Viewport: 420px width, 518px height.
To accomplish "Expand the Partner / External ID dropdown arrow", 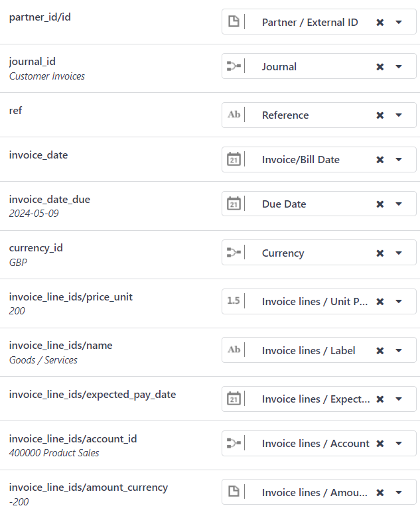I will point(399,23).
